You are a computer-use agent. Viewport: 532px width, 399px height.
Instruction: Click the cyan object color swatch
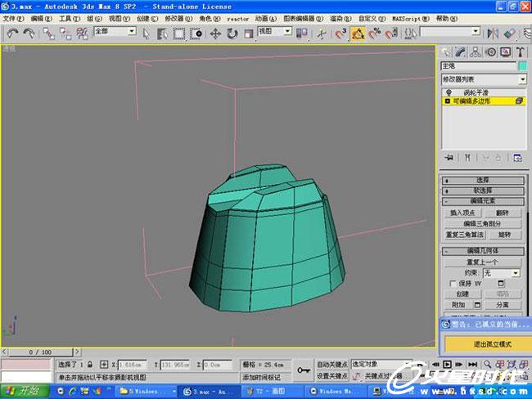523,66
